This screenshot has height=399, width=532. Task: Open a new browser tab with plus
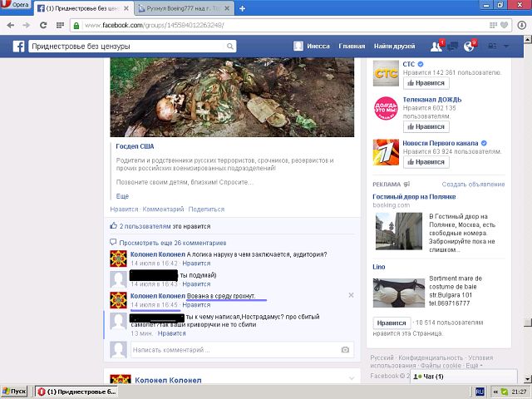pyautogui.click(x=242, y=7)
